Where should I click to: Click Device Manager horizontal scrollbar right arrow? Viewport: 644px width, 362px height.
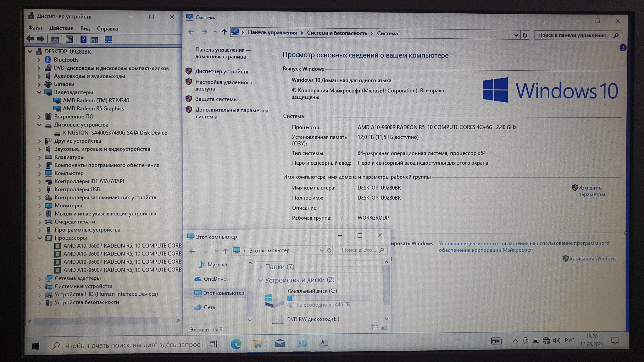coord(178,320)
